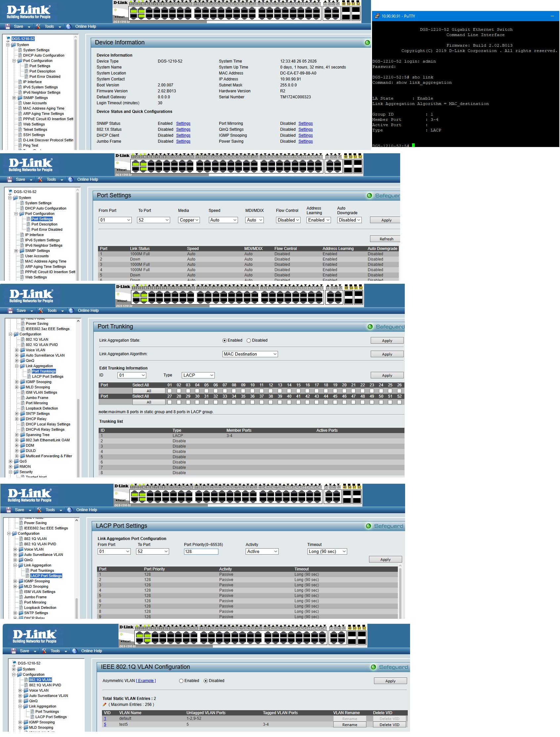Click the Online Help icon above Device Information
560x737 pixels.
pyautogui.click(x=69, y=27)
